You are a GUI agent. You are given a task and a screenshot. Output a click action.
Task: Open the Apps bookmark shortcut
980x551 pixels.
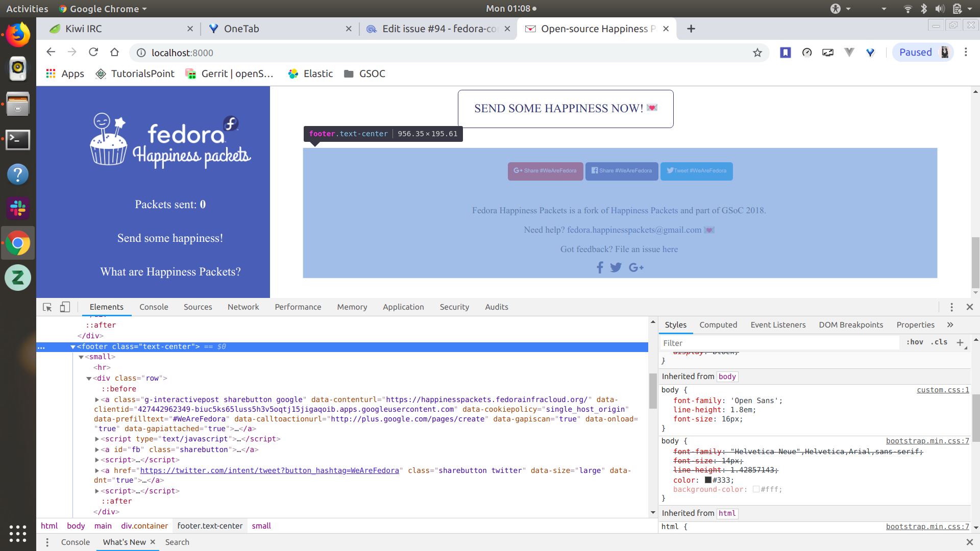65,74
